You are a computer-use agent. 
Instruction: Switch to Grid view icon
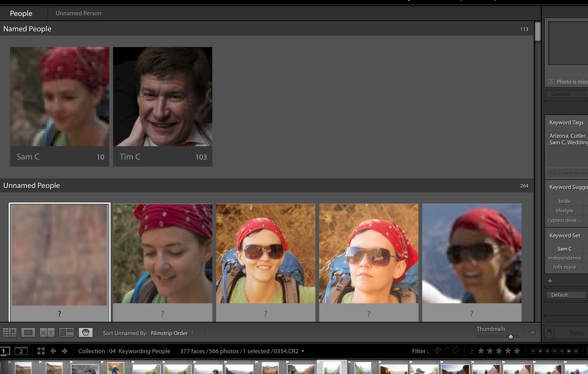pyautogui.click(x=10, y=332)
